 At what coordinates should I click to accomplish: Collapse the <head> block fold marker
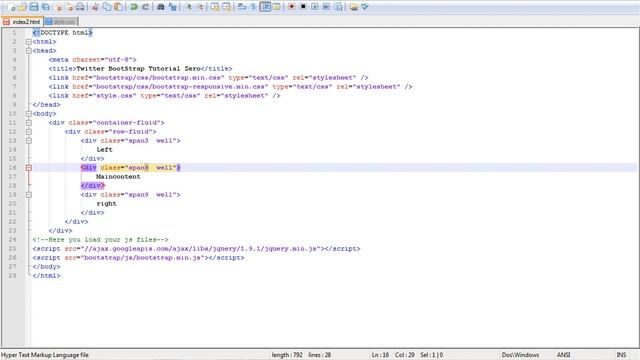(29, 51)
